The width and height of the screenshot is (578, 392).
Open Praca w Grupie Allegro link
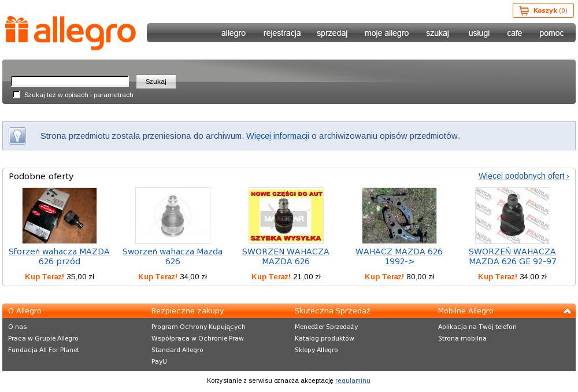43,338
